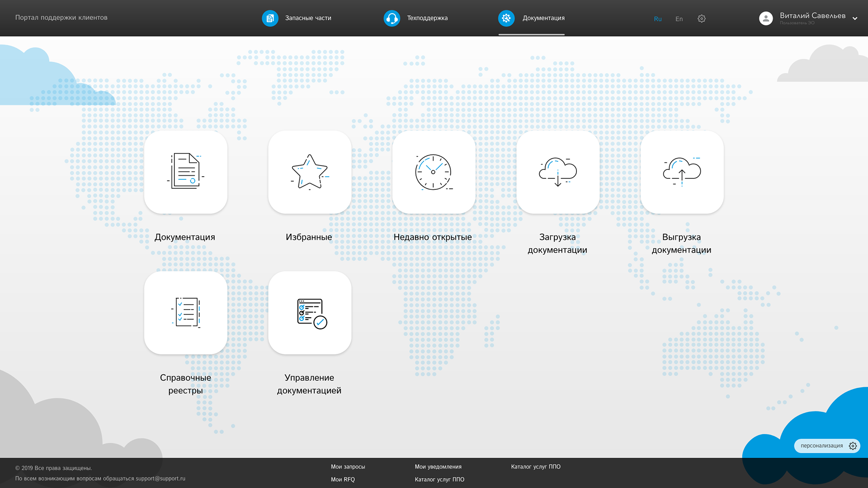Image resolution: width=868 pixels, height=488 pixels.
Task: Click the Запасные части blue round icon
Action: click(270, 18)
